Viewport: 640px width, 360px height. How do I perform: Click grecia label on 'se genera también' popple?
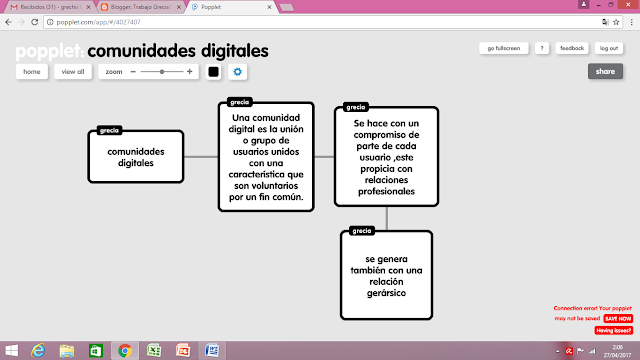pyautogui.click(x=362, y=231)
